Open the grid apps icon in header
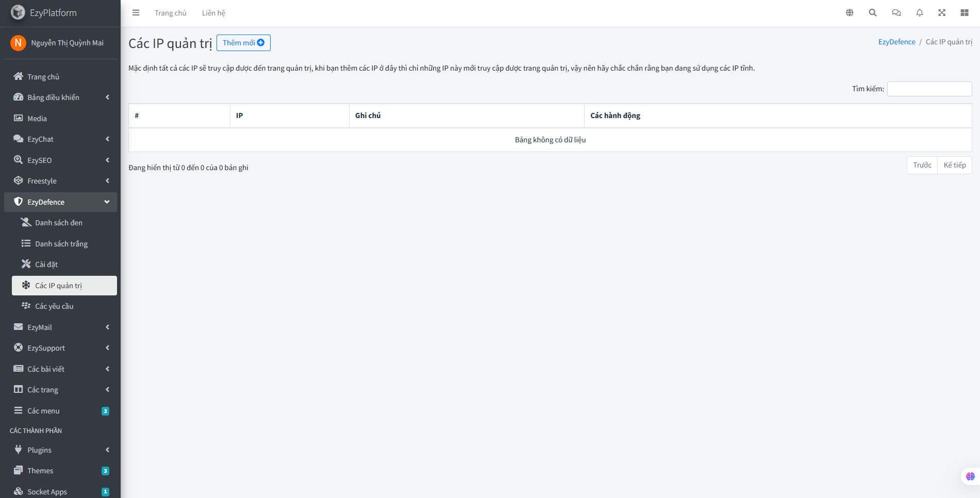 (x=965, y=13)
